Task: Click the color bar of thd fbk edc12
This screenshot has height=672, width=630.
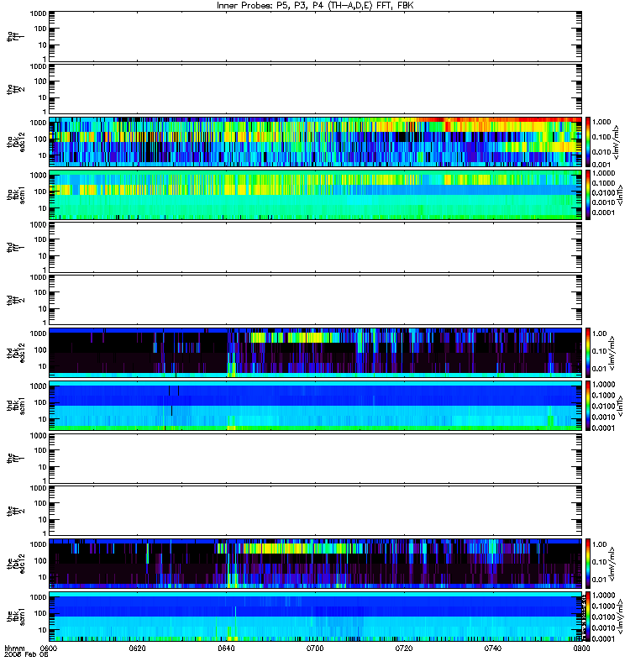Action: click(x=588, y=353)
